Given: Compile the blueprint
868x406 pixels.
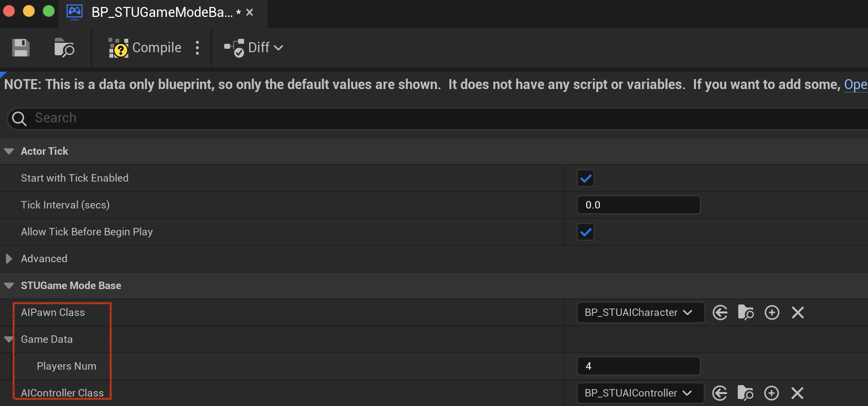Looking at the screenshot, I should (x=145, y=48).
